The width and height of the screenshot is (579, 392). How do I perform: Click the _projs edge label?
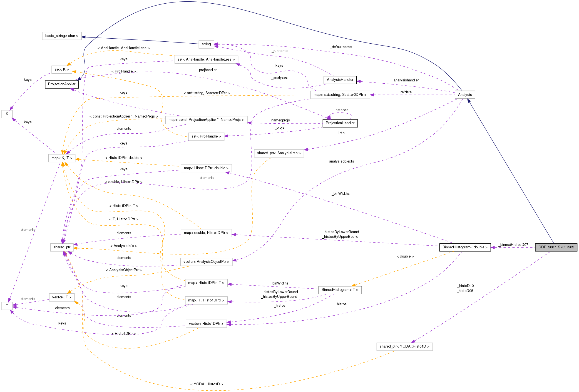(280, 128)
